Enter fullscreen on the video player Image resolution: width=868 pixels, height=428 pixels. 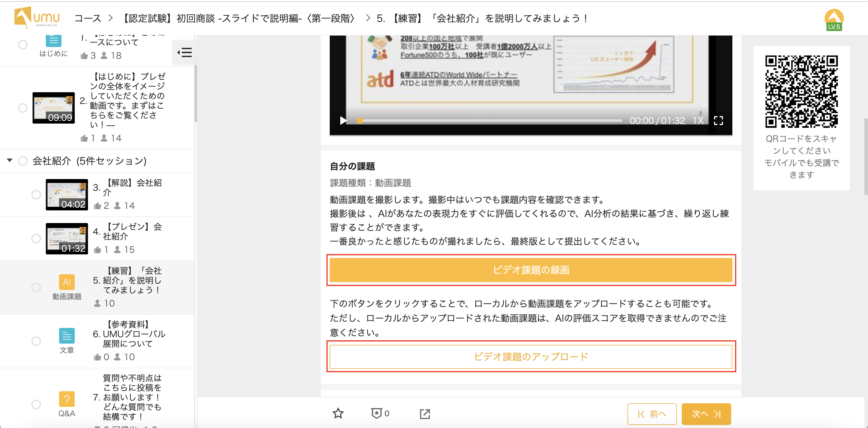click(x=719, y=121)
